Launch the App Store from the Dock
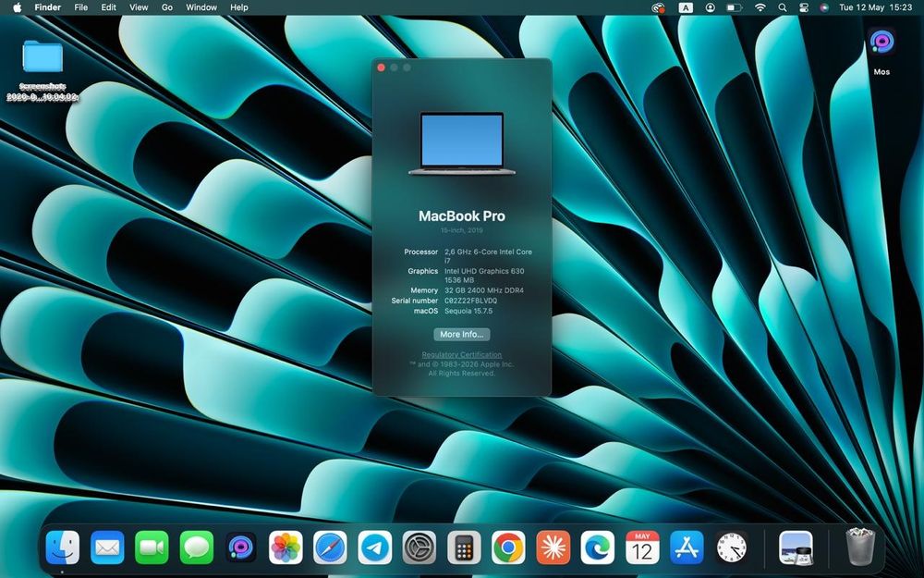 point(687,547)
